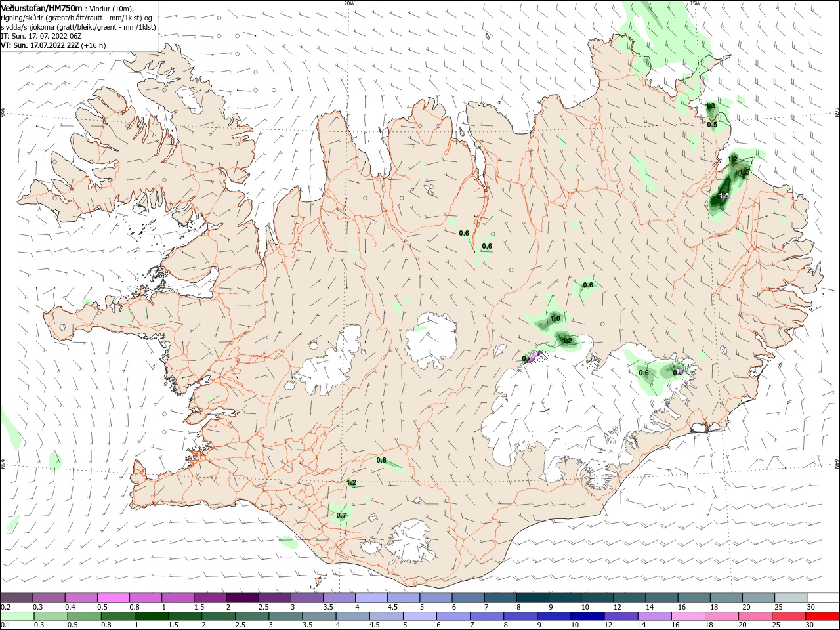The height and width of the screenshot is (630, 840).
Task: Click the Veðurstofan/HM750m title text
Action: pos(42,7)
